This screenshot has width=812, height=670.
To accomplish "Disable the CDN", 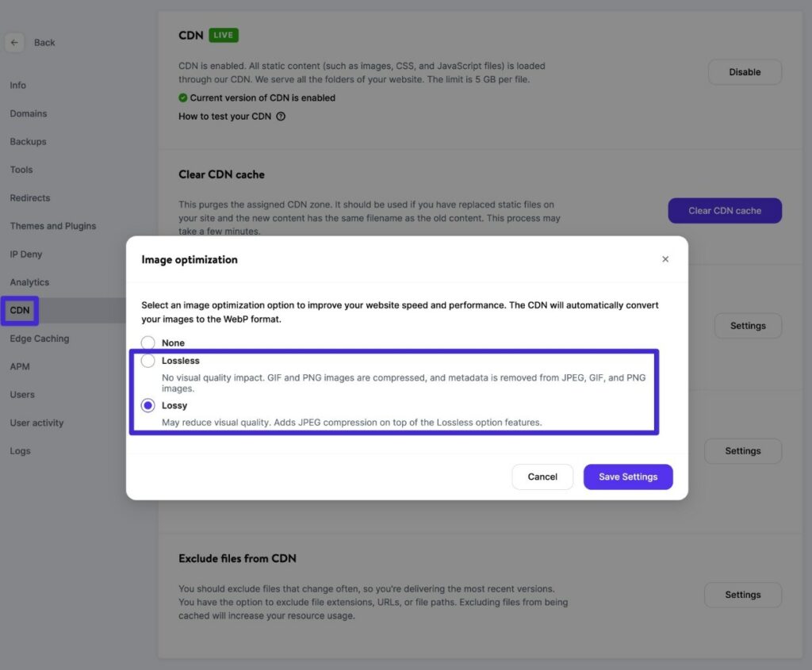I will 745,71.
